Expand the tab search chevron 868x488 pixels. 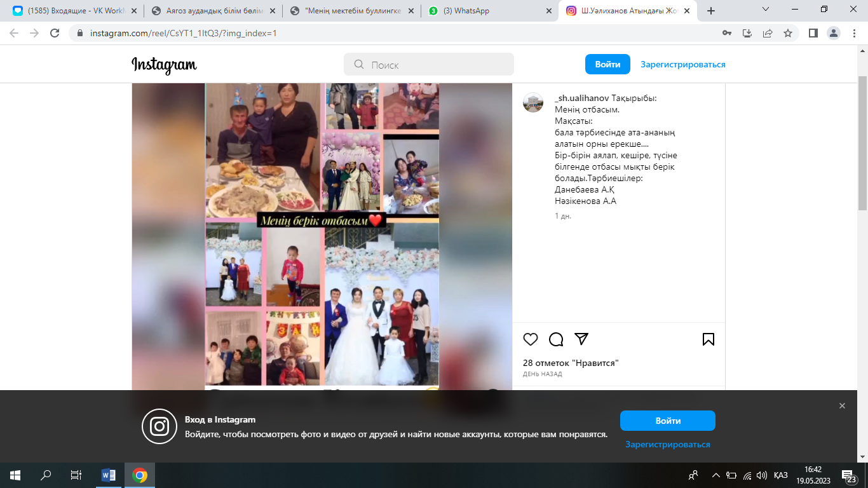click(766, 10)
